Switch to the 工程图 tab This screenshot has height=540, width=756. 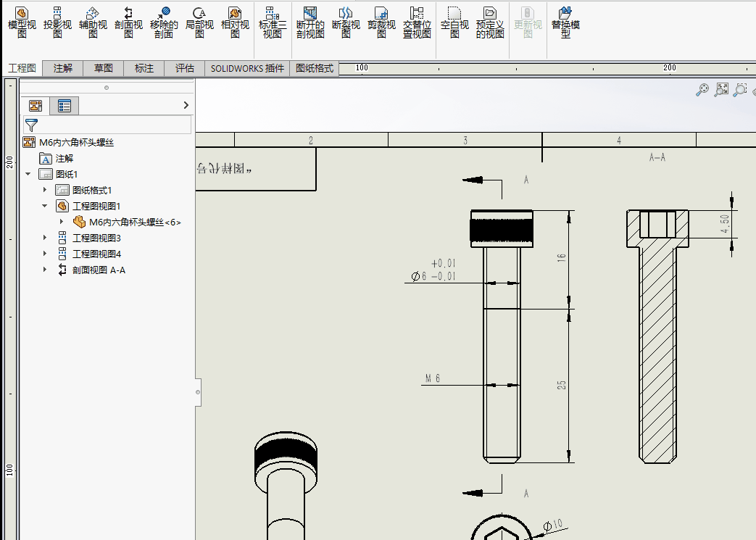click(x=22, y=68)
